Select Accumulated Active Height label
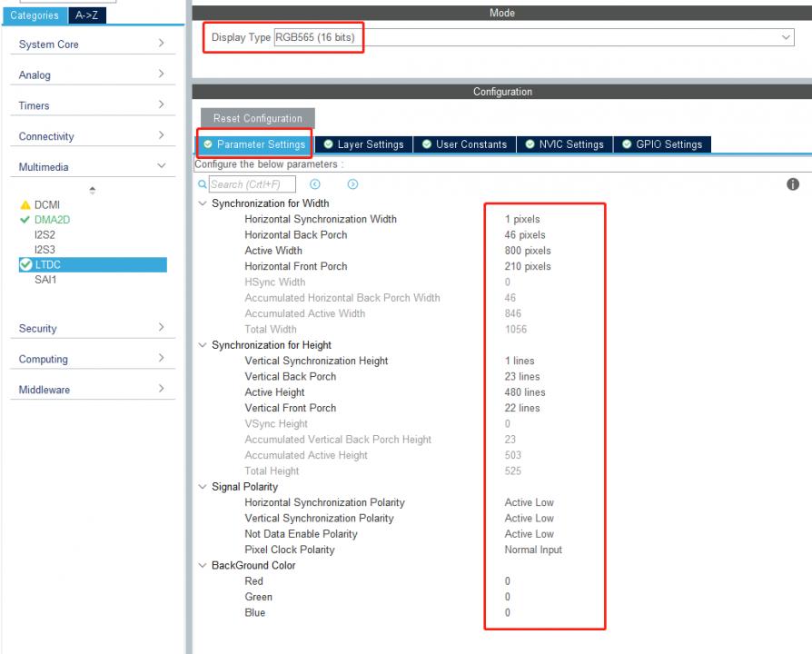812x654 pixels. point(305,455)
